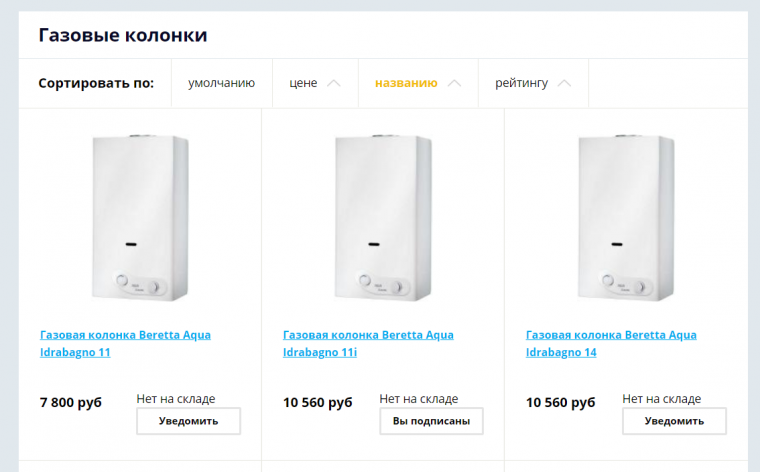Viewport: 760px width, 472px height.
Task: Click the Idrabagno 11i product image
Action: click(x=382, y=218)
